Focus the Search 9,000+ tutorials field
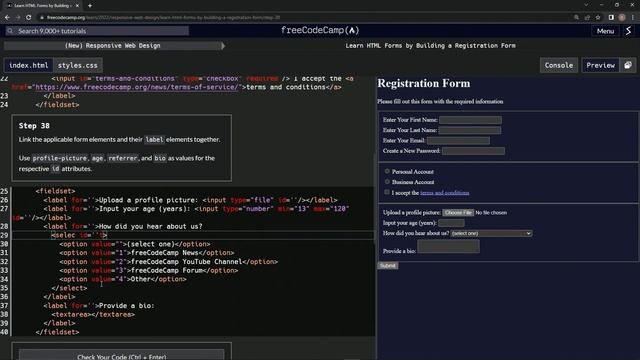This screenshot has height=360, width=640. click(97, 31)
